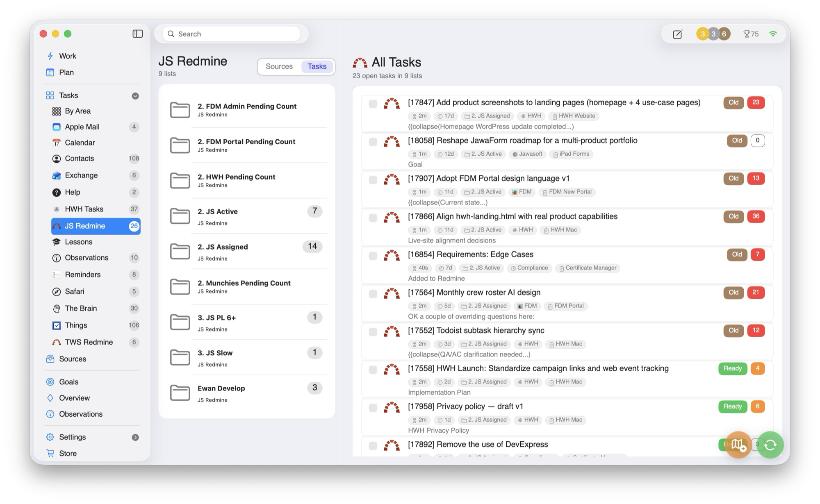Click Old badge on task 17564
The height and width of the screenshot is (504, 820).
733,293
